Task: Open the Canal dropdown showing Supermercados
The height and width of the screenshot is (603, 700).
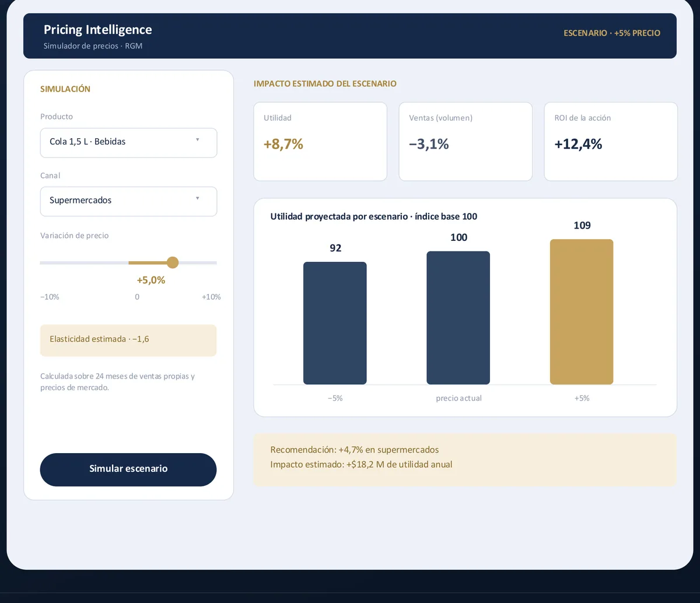Action: 128,201
